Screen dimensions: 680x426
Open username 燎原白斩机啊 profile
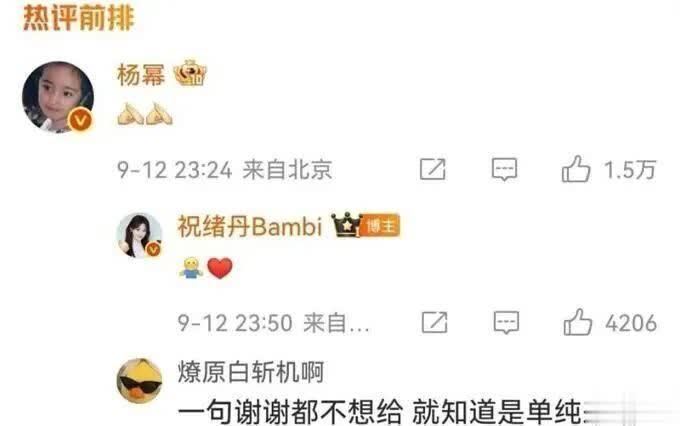(251, 372)
